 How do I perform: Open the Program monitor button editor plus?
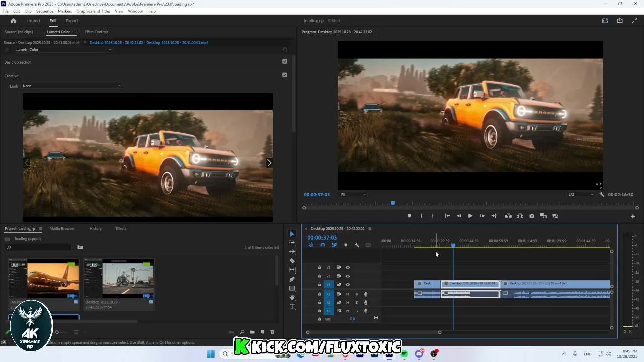click(x=633, y=216)
